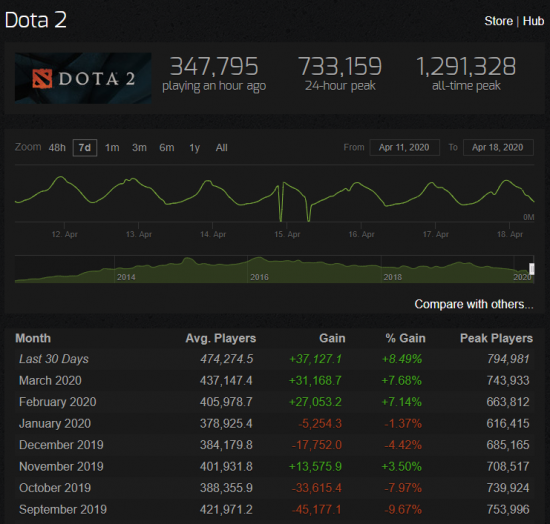The width and height of the screenshot is (550, 524).
Task: Switch chart zoom to 1m
Action: [112, 148]
